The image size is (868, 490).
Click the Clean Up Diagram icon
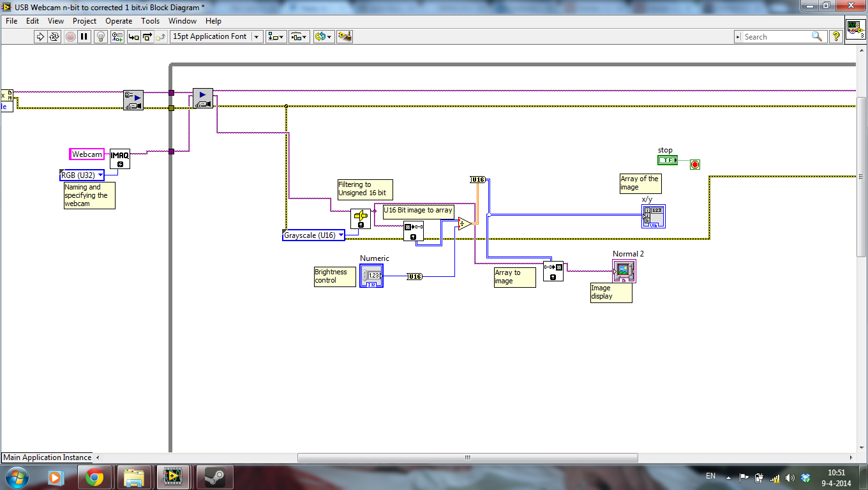coord(345,37)
